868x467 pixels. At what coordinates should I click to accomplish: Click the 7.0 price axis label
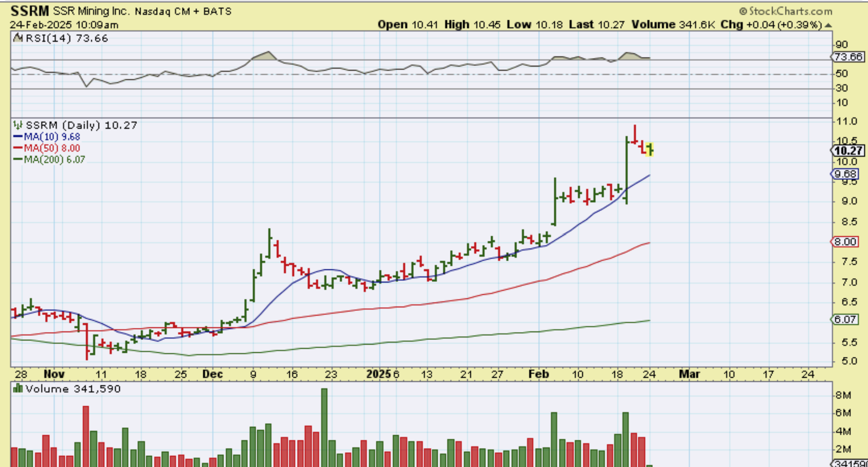point(849,282)
